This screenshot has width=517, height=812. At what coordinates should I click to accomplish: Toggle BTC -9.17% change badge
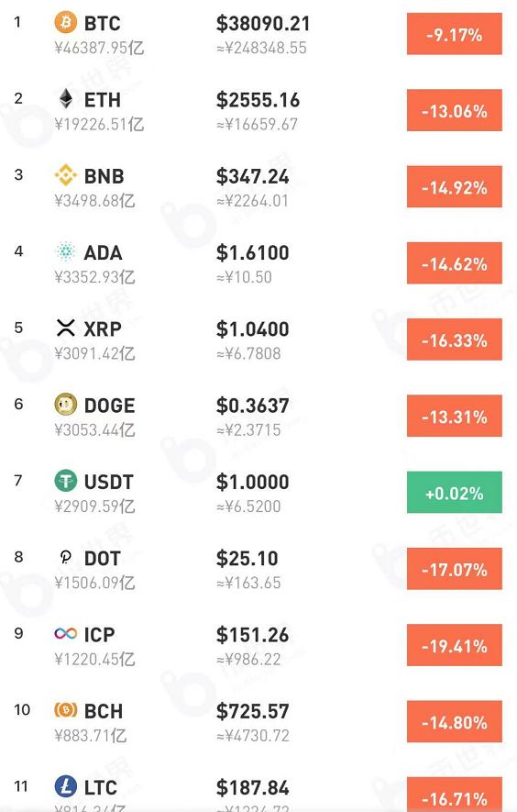click(x=455, y=34)
